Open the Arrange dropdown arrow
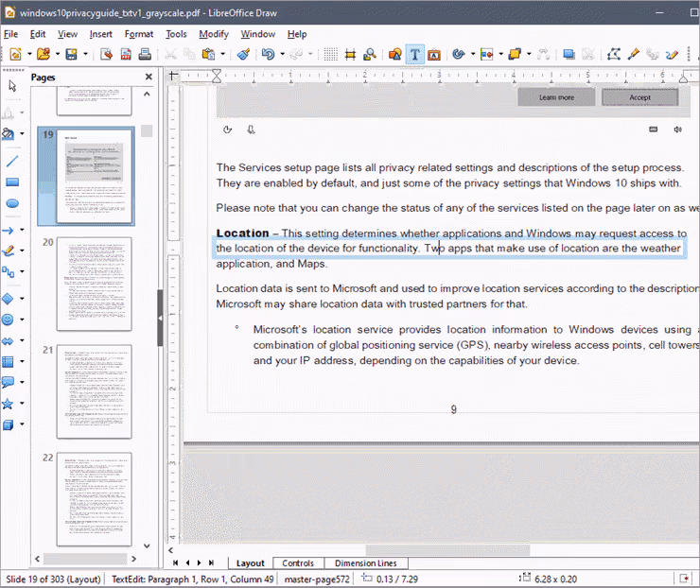The image size is (700, 588). coord(529,55)
